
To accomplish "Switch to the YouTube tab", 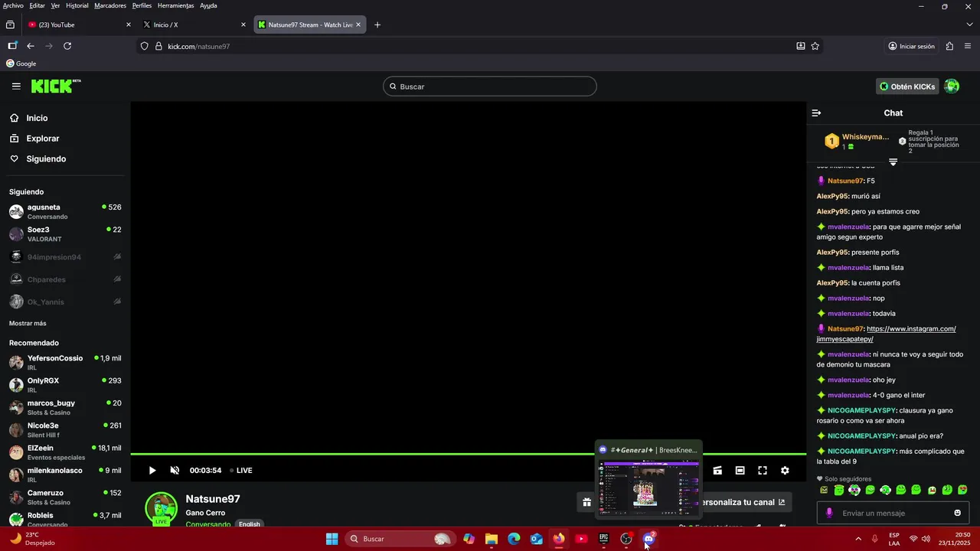I will tap(79, 24).
